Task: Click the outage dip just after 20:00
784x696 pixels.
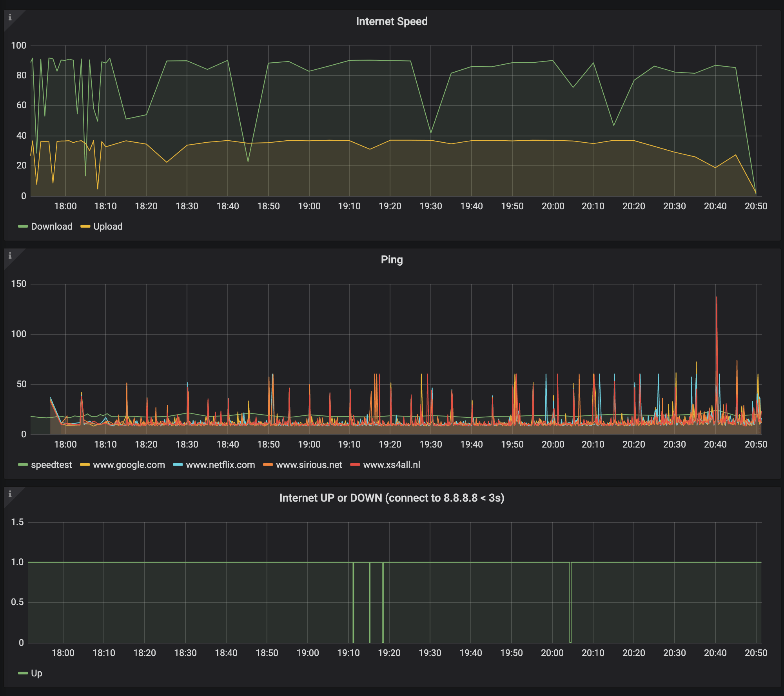Action: pyautogui.click(x=570, y=604)
